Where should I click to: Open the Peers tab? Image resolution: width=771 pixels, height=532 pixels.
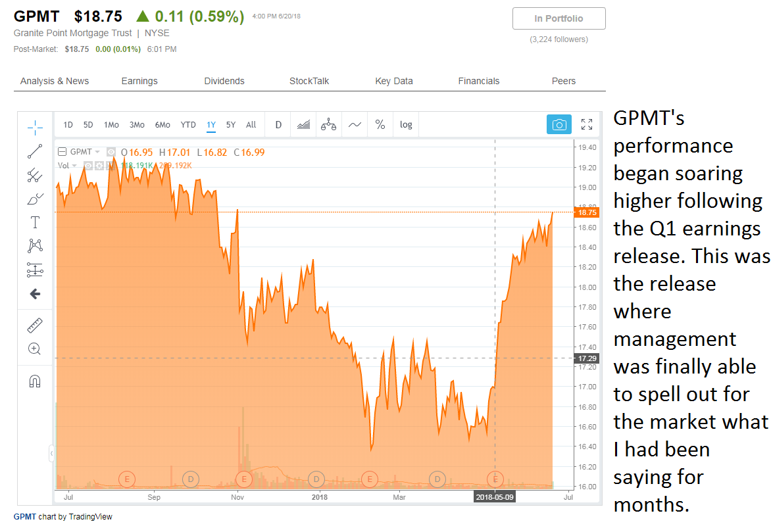coord(564,81)
